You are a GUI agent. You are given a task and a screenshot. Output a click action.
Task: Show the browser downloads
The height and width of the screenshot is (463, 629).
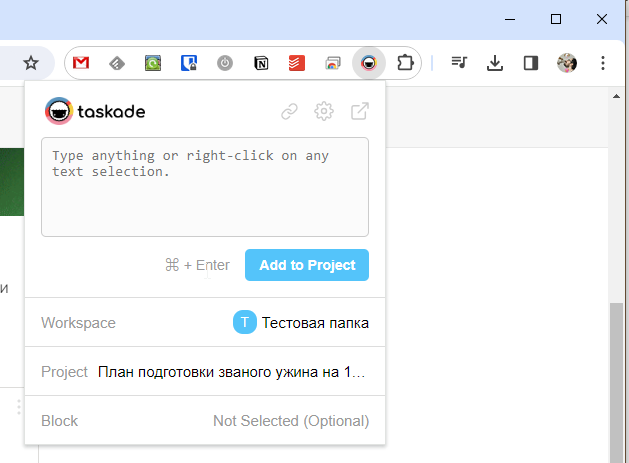495,63
